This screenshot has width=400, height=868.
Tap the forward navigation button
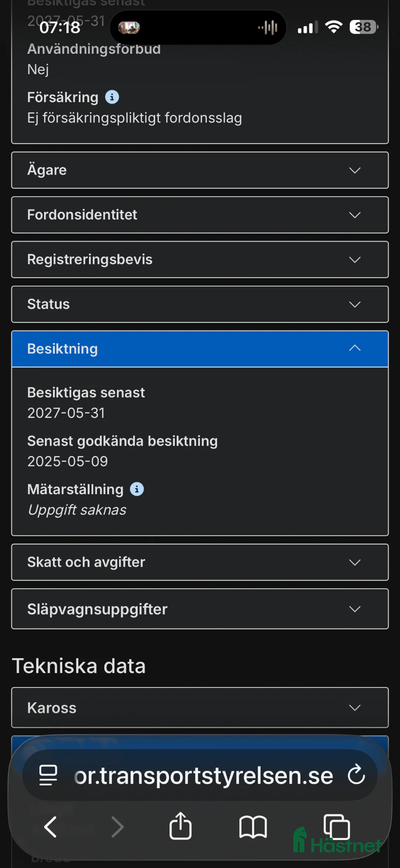tap(117, 827)
